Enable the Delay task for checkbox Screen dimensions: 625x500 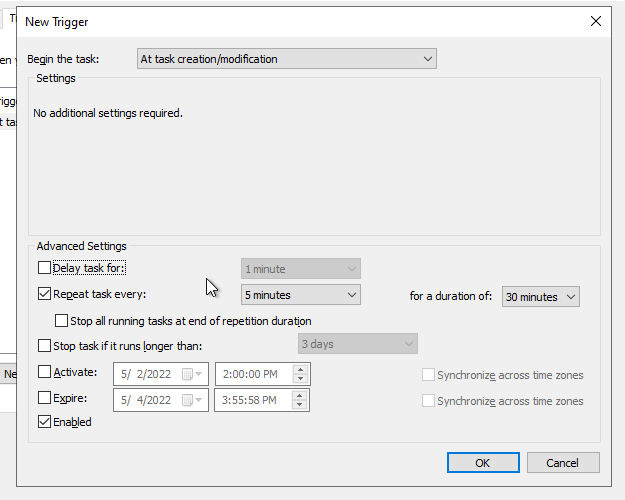pyautogui.click(x=44, y=268)
